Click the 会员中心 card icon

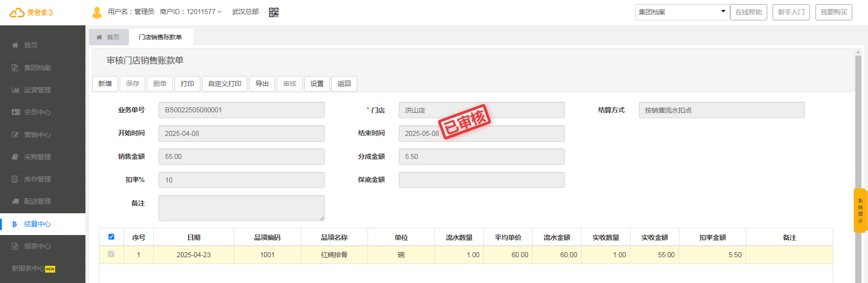tap(15, 112)
